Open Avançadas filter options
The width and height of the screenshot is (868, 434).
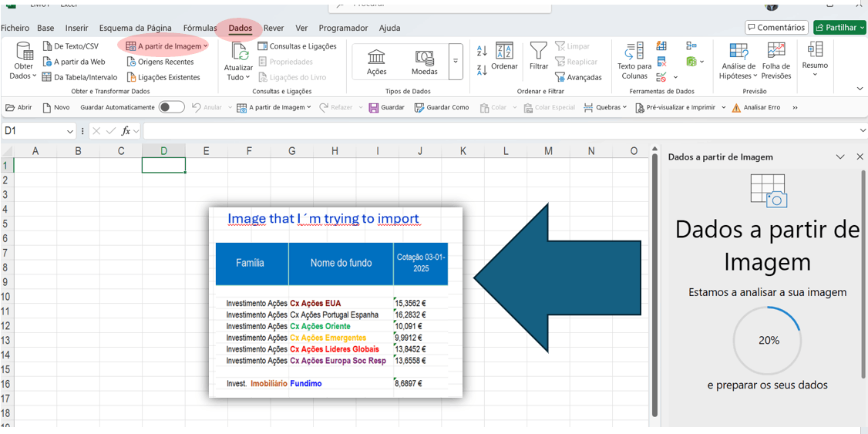pyautogui.click(x=578, y=77)
